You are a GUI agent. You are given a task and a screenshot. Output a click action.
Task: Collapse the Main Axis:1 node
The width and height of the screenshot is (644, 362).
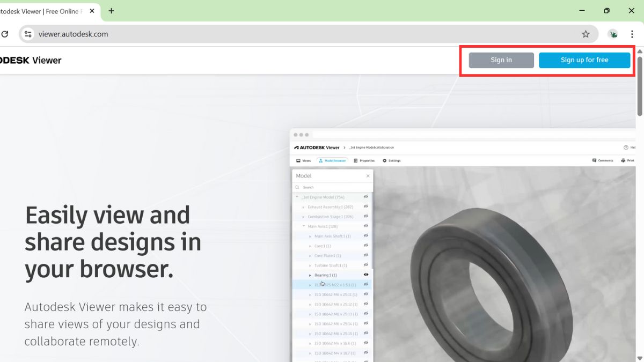point(304,226)
